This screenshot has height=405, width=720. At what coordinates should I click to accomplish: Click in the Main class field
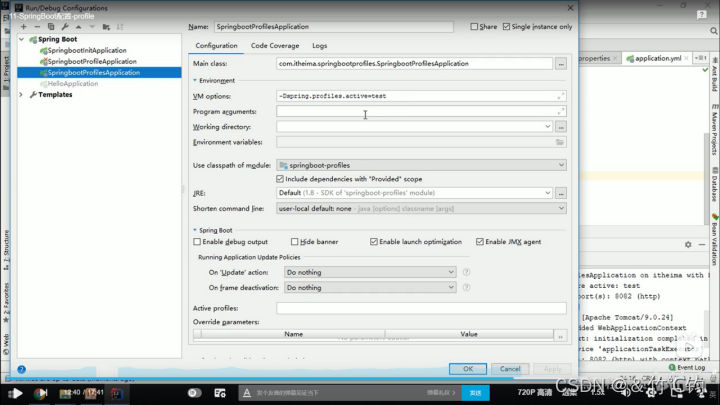[414, 64]
